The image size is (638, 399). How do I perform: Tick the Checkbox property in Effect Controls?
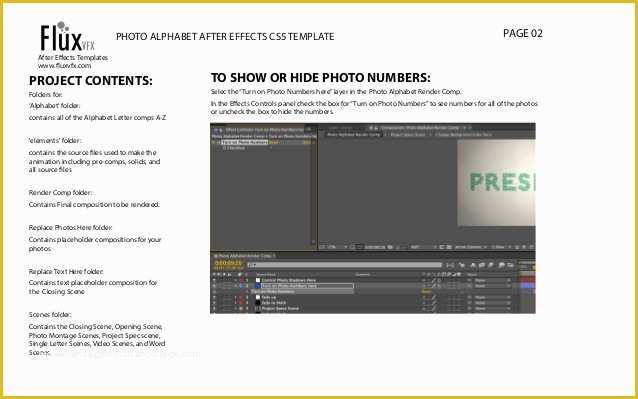click(x=271, y=148)
